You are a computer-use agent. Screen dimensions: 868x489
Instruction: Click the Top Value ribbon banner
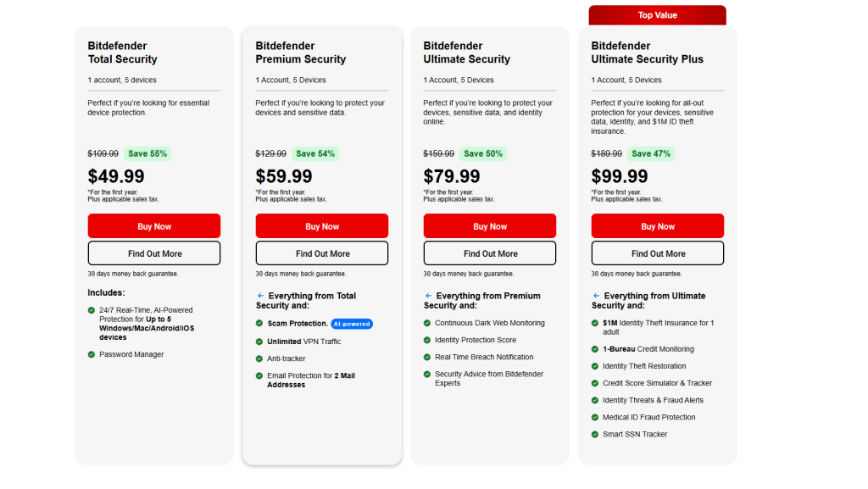[657, 14]
